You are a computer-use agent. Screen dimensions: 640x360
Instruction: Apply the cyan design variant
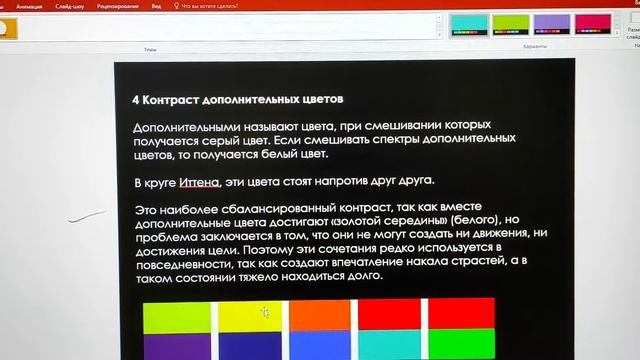469,25
